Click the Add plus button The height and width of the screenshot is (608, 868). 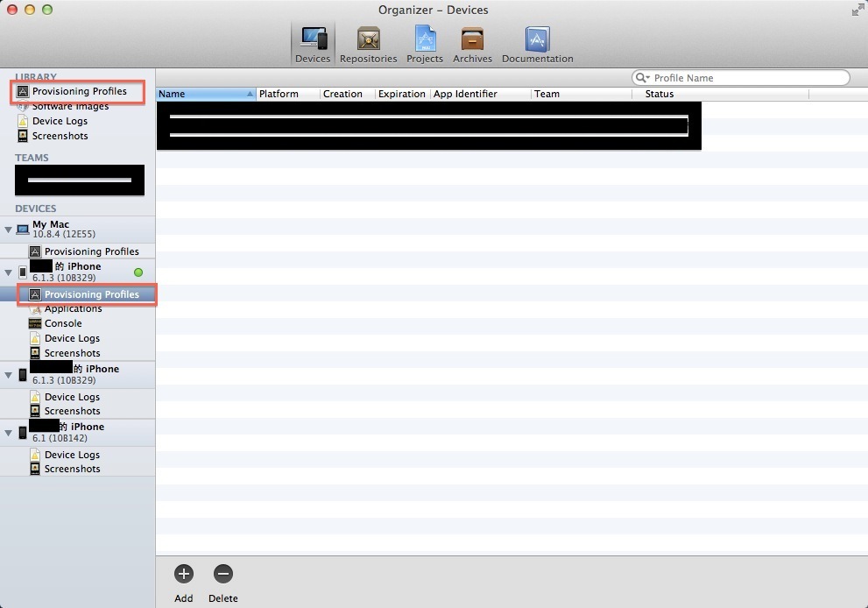click(x=184, y=574)
